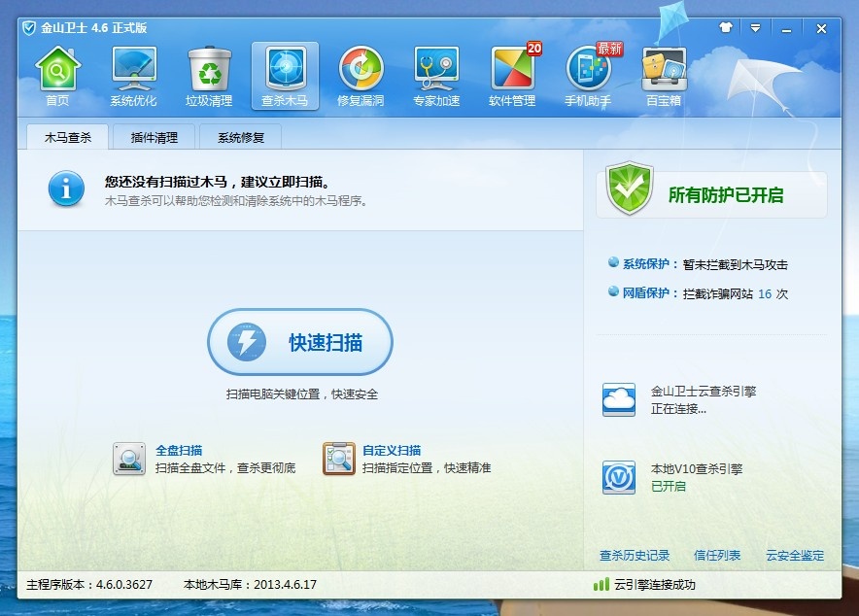The image size is (859, 616).
Task: Click the 金山卫士 logo in title bar
Action: coord(29,28)
